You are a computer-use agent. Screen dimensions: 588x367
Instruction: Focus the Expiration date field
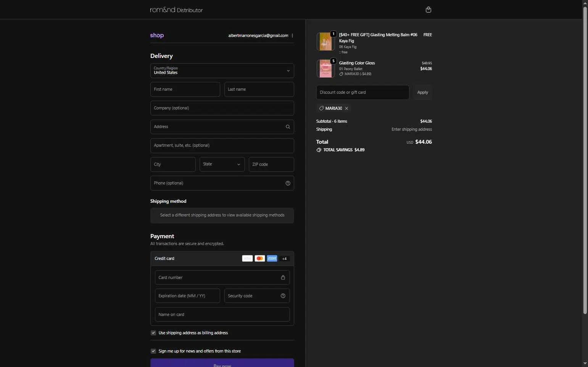pos(187,296)
